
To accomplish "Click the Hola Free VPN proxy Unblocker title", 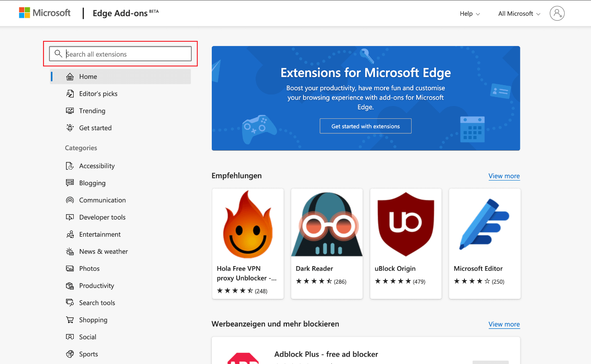I will (x=247, y=273).
